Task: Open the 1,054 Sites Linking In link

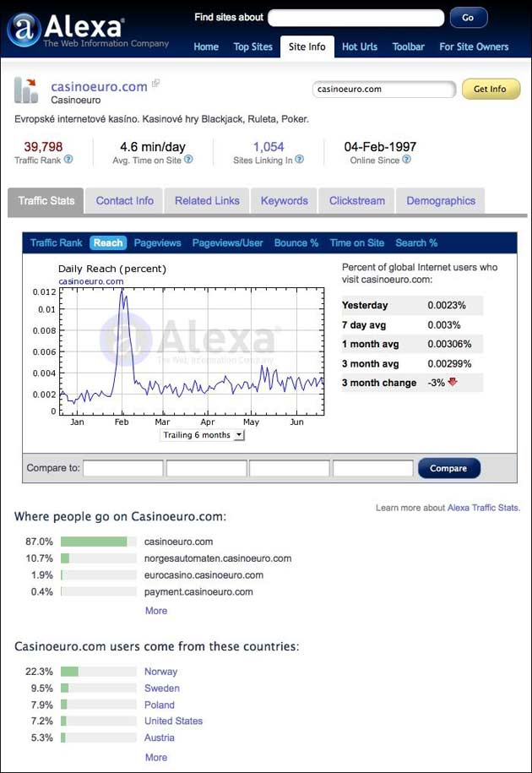Action: tap(269, 146)
